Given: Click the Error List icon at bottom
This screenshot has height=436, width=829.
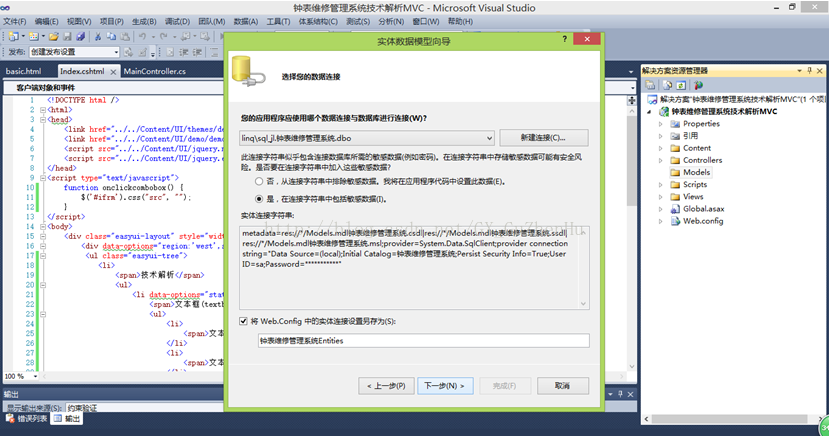Looking at the screenshot, I should tap(10, 419).
